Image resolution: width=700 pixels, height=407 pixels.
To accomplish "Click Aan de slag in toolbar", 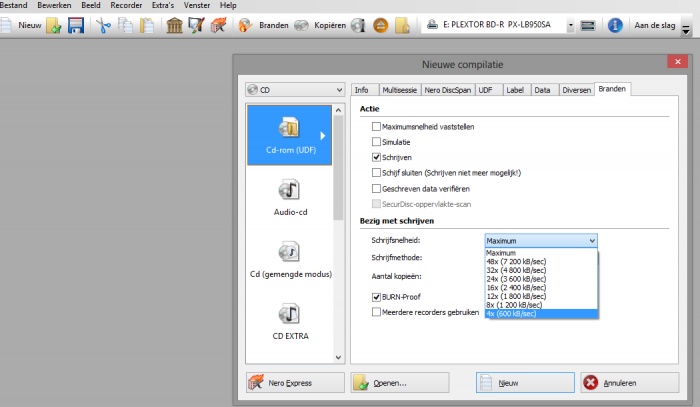I will coord(655,25).
